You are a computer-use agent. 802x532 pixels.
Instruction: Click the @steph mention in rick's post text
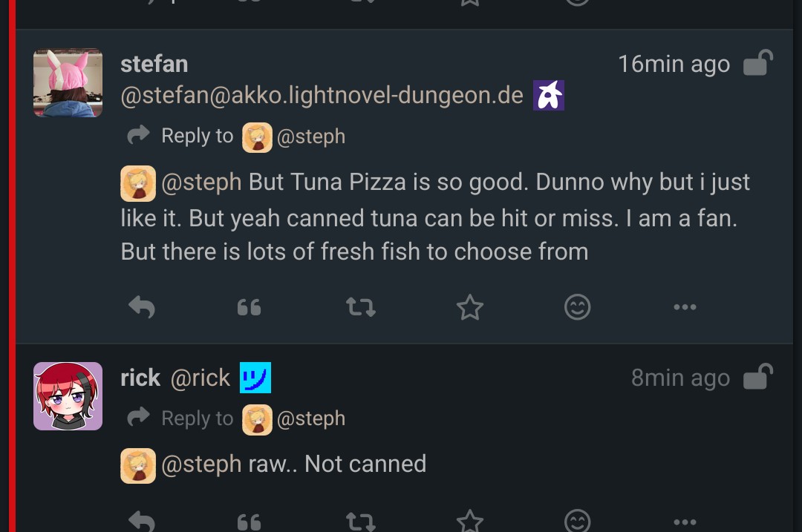200,464
